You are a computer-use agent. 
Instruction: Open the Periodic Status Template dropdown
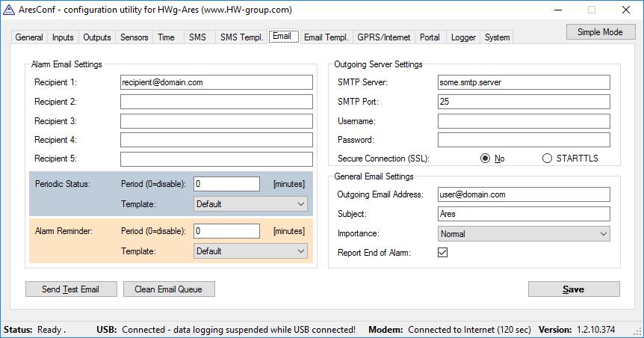click(250, 204)
